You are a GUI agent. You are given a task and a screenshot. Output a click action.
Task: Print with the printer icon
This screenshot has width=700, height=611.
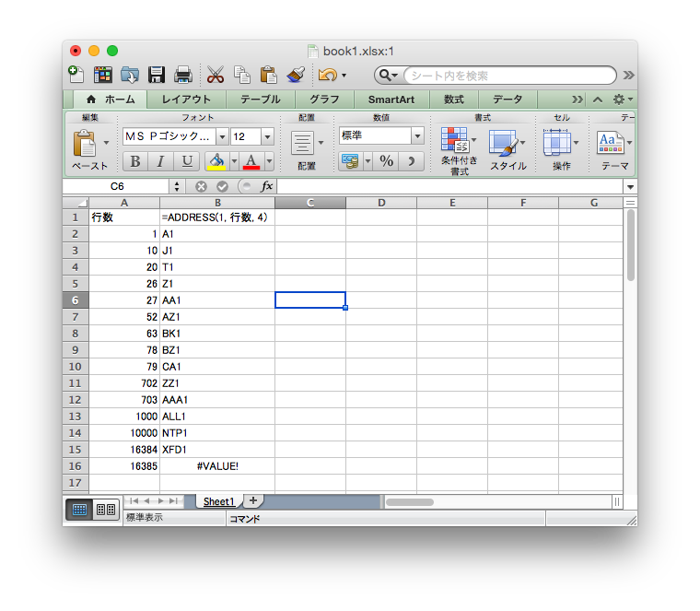pos(183,75)
